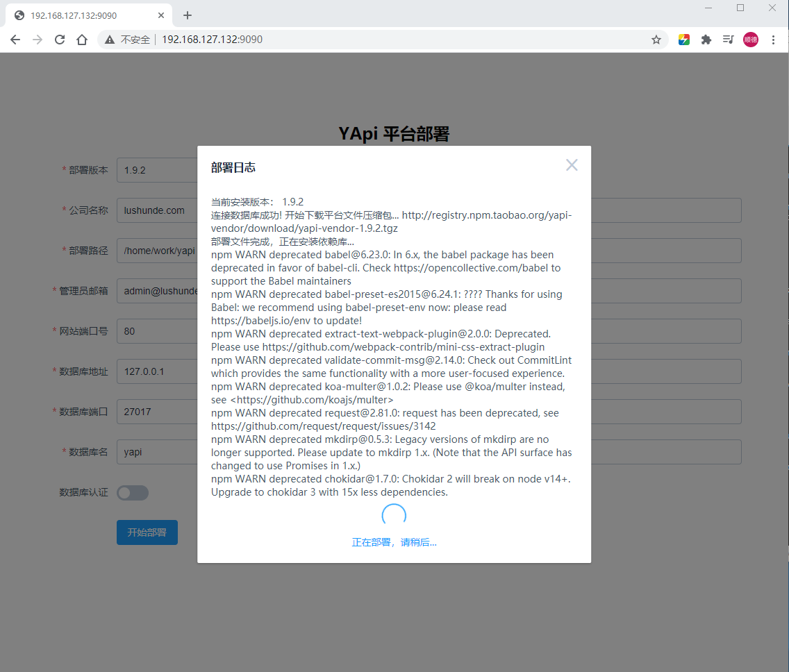Refresh the deployment page
Viewport: 789px width, 672px height.
point(59,40)
